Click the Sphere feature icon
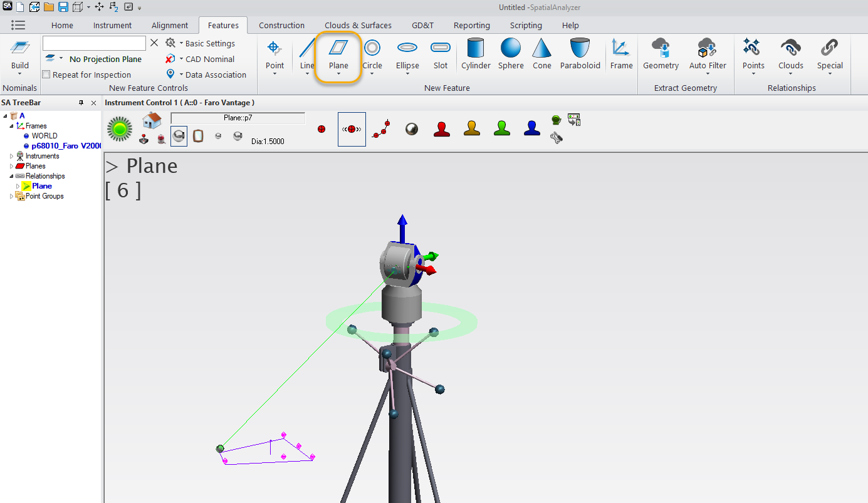The image size is (868, 503). (x=511, y=54)
